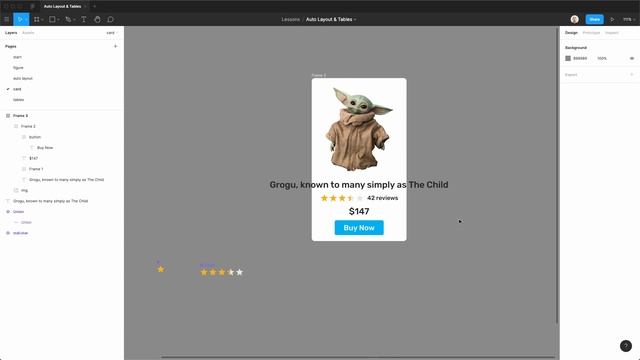The width and height of the screenshot is (640, 360).
Task: Select the $147 layer
Action: click(x=33, y=158)
